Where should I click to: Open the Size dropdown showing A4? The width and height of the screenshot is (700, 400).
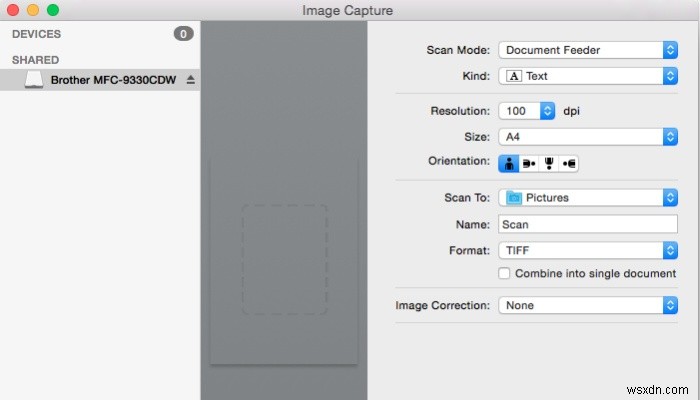(x=588, y=137)
